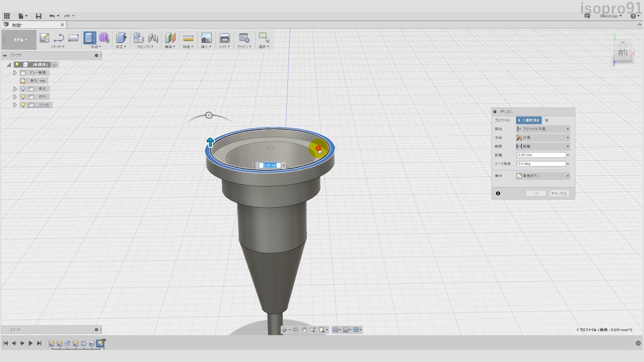Viewport: 644px width, 362px height.
Task: Activate the Pan hand tool
Action: (304, 330)
